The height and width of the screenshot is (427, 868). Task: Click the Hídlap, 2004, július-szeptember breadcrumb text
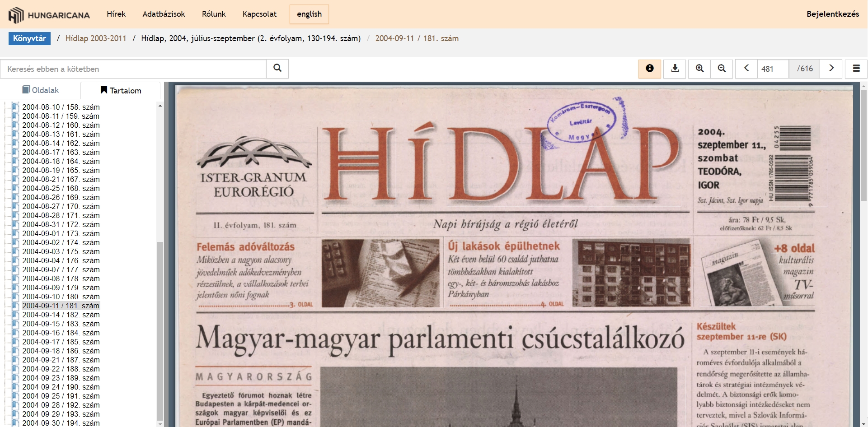coord(251,38)
